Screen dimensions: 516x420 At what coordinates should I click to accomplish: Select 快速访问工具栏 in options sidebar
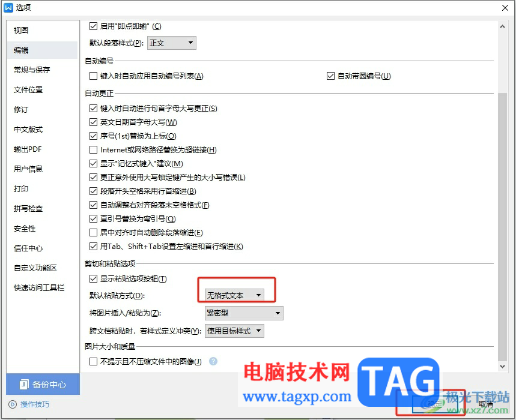click(x=43, y=287)
